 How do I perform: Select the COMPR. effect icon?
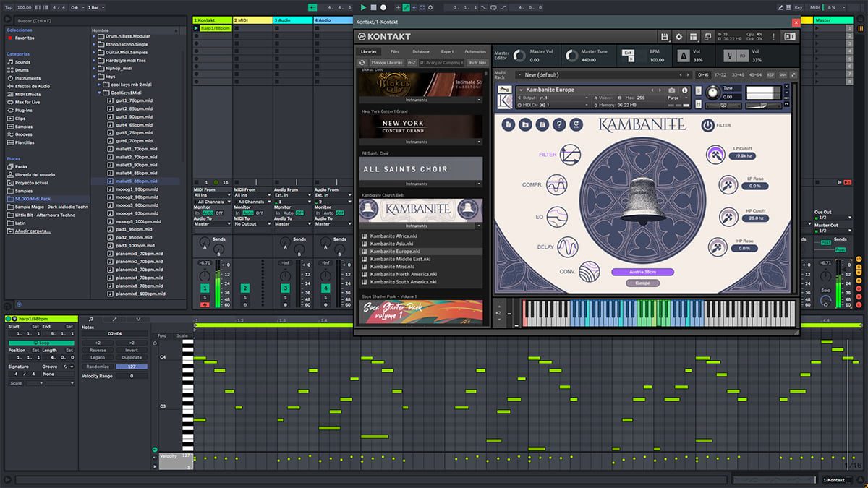557,185
